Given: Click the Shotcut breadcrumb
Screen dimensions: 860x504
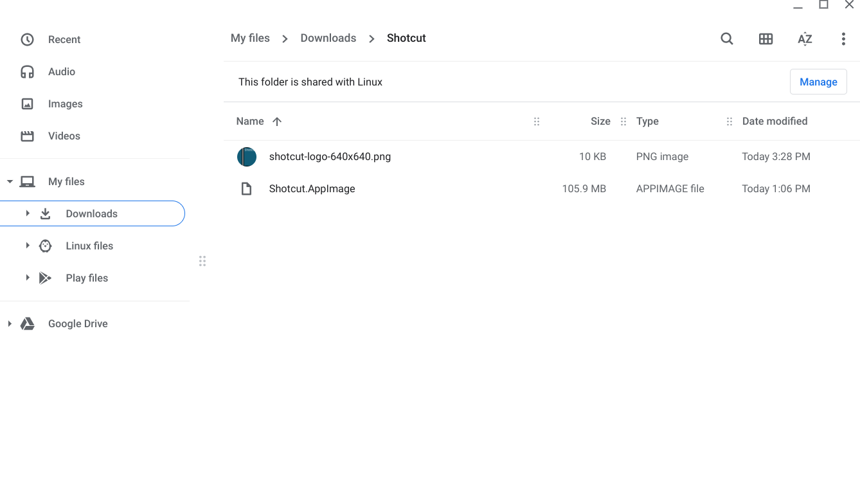Looking at the screenshot, I should point(406,38).
